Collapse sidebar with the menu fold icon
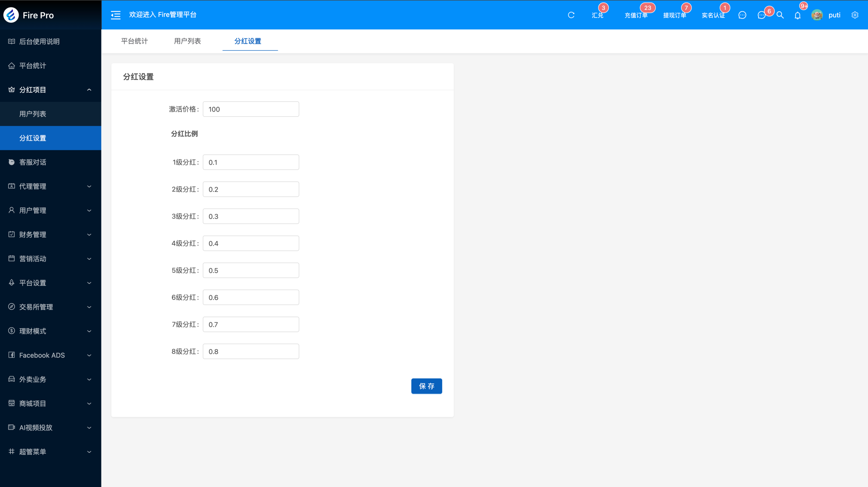Image resolution: width=868 pixels, height=487 pixels. tap(116, 15)
